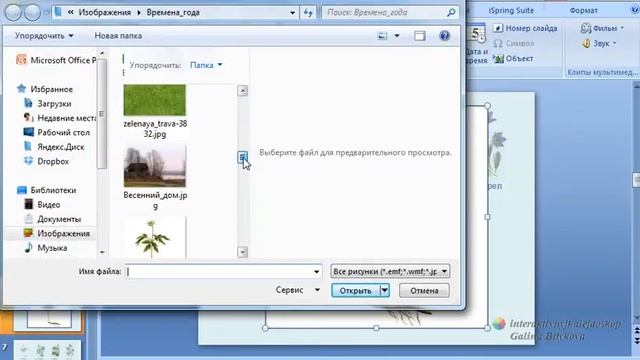
Task: Click the Forward navigation arrow in the dialog
Action: coord(33,13)
